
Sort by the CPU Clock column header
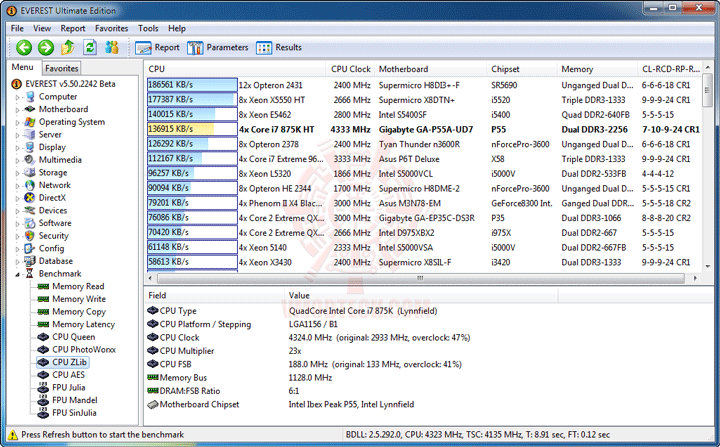(x=350, y=69)
